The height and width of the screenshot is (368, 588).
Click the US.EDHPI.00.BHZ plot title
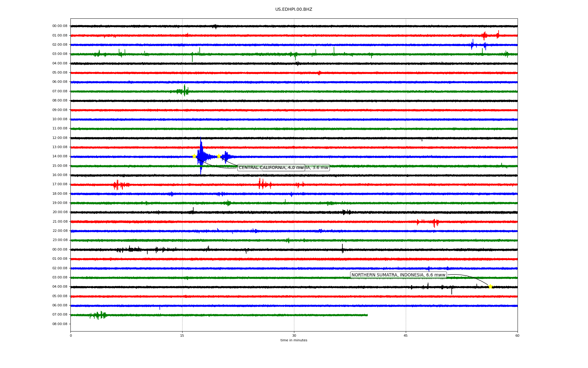click(x=294, y=10)
